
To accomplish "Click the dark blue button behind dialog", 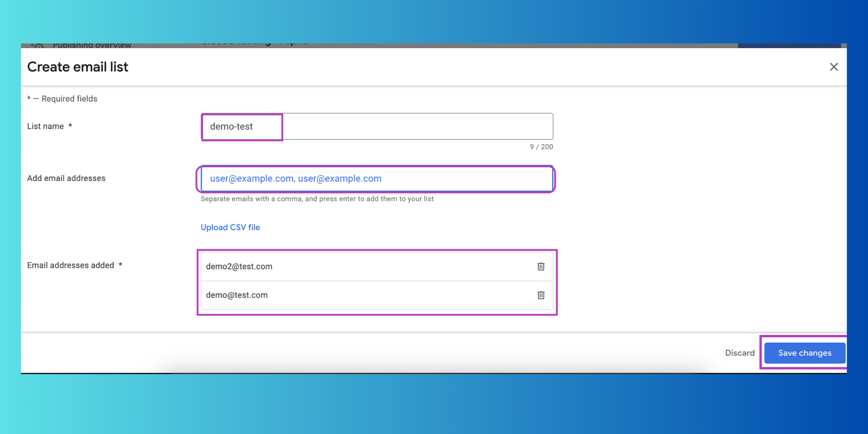I will pyautogui.click(x=789, y=46).
